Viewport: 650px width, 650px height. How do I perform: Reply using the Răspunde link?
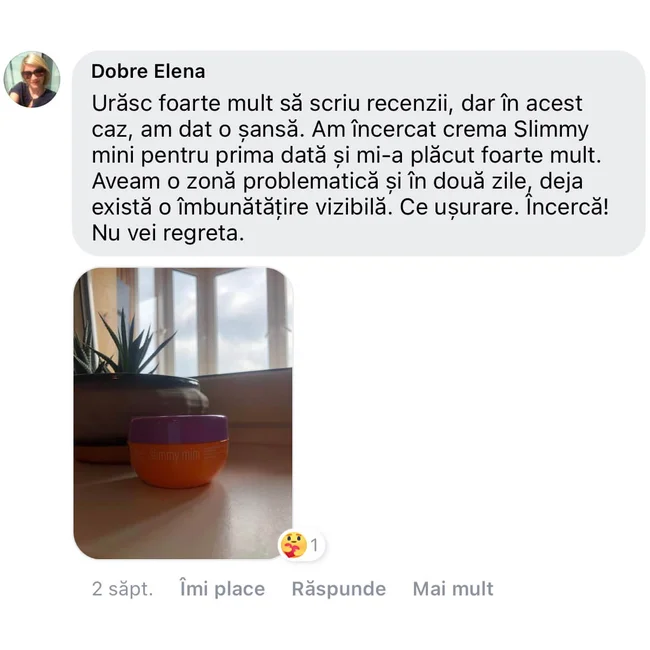point(339,589)
